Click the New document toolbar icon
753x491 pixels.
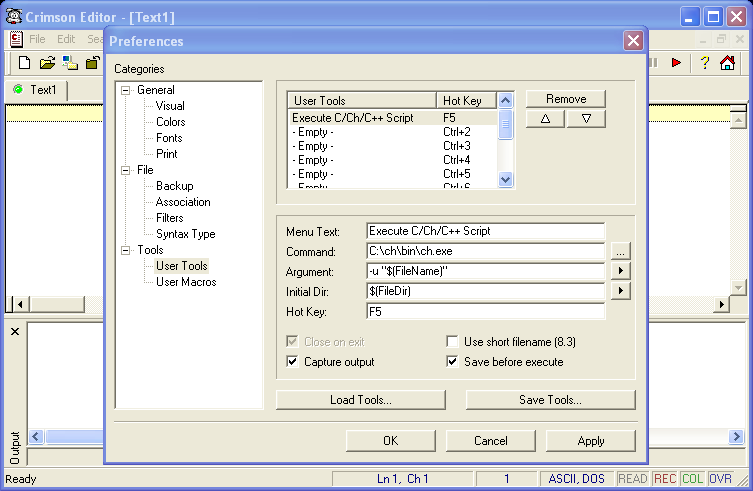24,63
